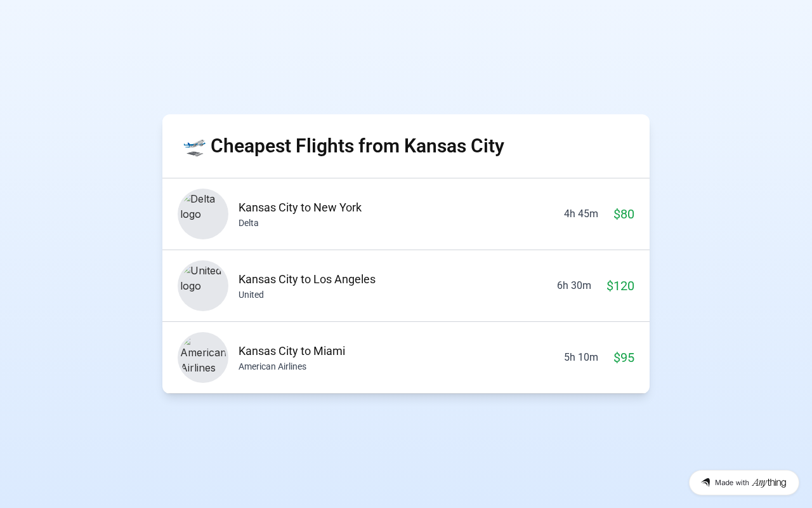The height and width of the screenshot is (508, 812).
Task: Click the 6h 30m flight duration
Action: click(573, 285)
